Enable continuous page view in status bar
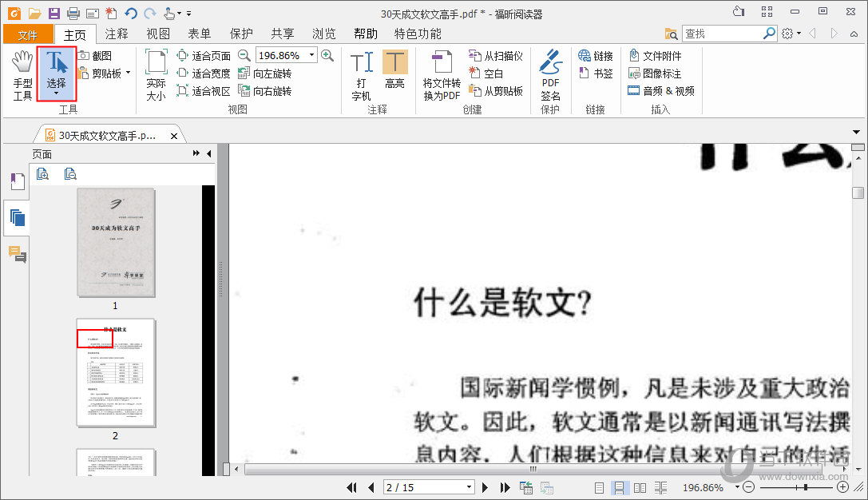This screenshot has height=500, width=868. click(619, 486)
